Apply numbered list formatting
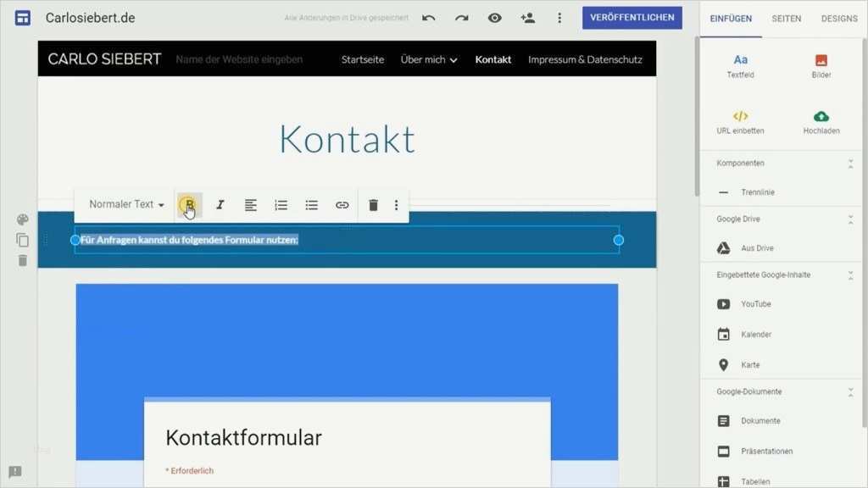This screenshot has width=868, height=488. [281, 205]
